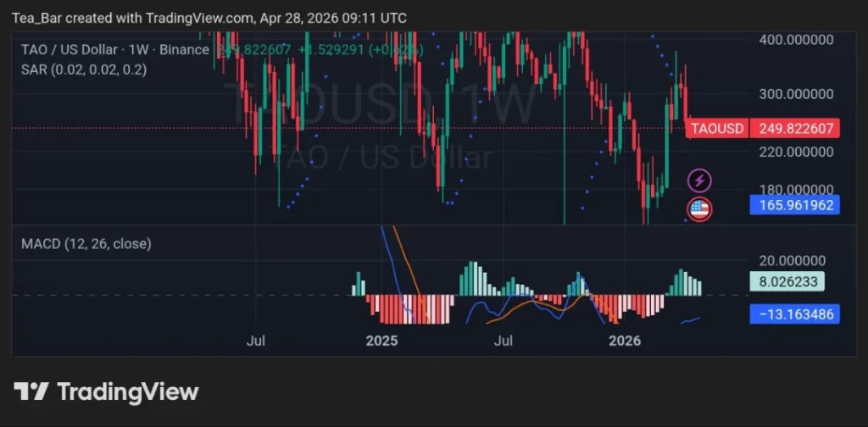Click the blue -13.163486 MACD value label
The width and height of the screenshot is (868, 427).
tap(793, 314)
